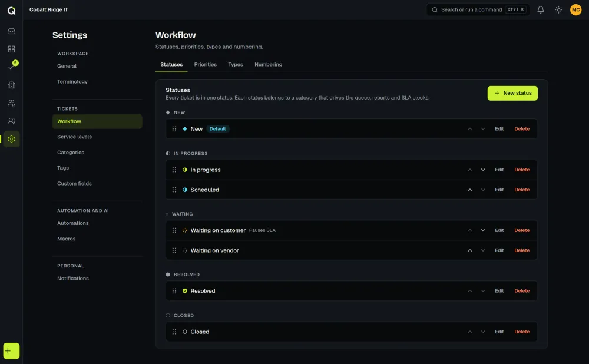Delete Waiting on vendor status
The image size is (589, 364).
[522, 250]
